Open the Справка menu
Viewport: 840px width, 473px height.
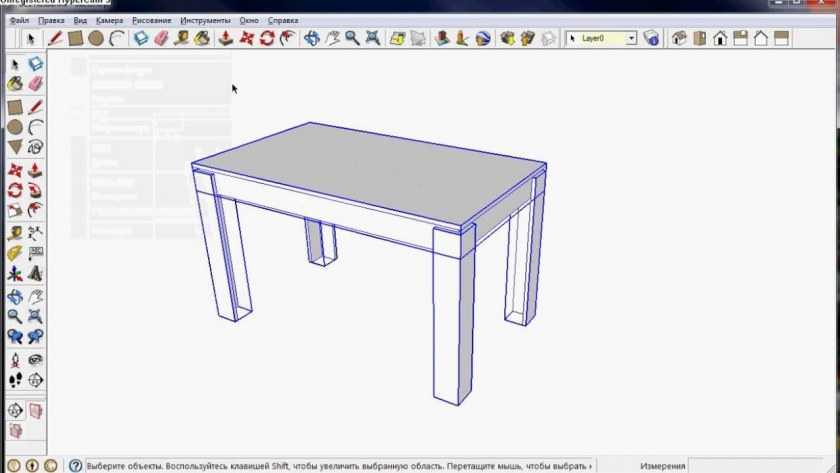pos(283,20)
